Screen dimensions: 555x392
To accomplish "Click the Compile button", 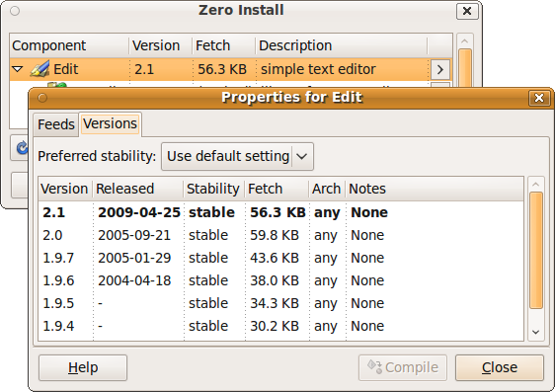I will pyautogui.click(x=403, y=367).
